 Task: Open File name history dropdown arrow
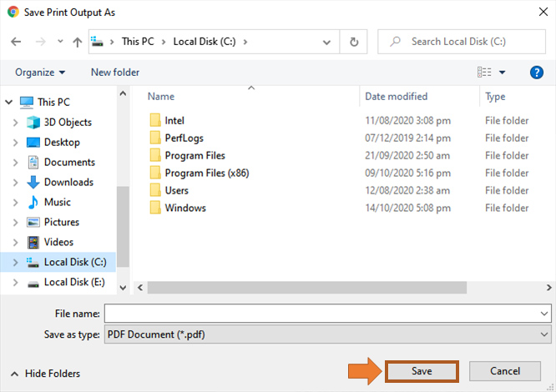pos(544,314)
